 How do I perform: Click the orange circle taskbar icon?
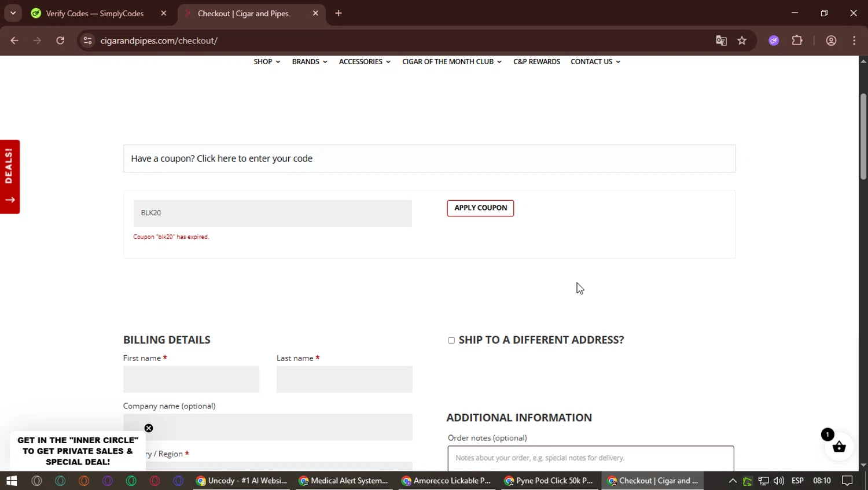(x=84, y=481)
